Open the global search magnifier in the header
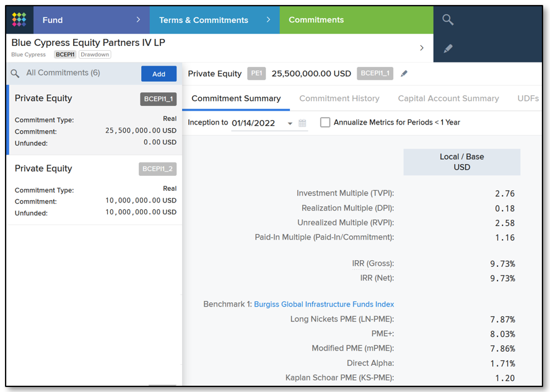The width and height of the screenshot is (550, 392). (447, 20)
